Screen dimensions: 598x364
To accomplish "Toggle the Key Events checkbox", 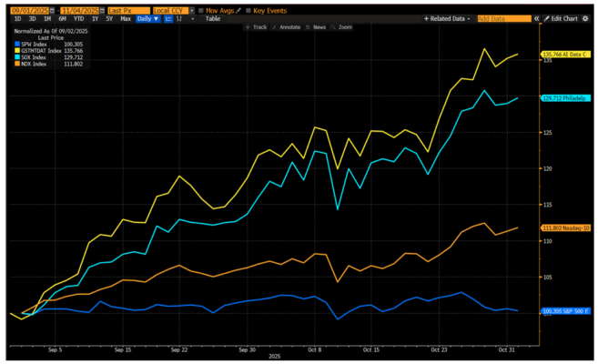I will [248, 8].
